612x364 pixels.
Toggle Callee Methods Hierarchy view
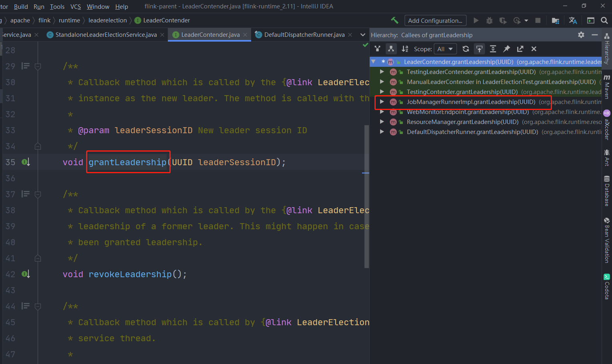tap(391, 49)
